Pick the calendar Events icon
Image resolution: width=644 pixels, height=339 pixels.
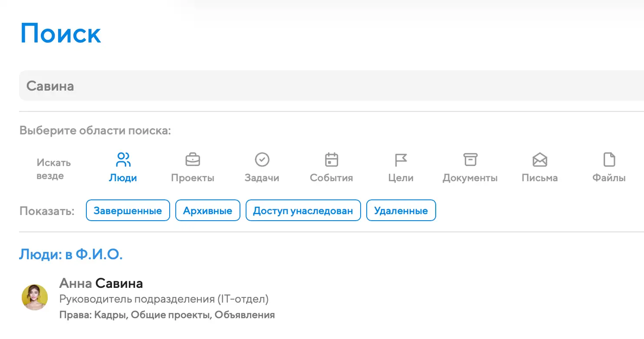[x=332, y=160]
